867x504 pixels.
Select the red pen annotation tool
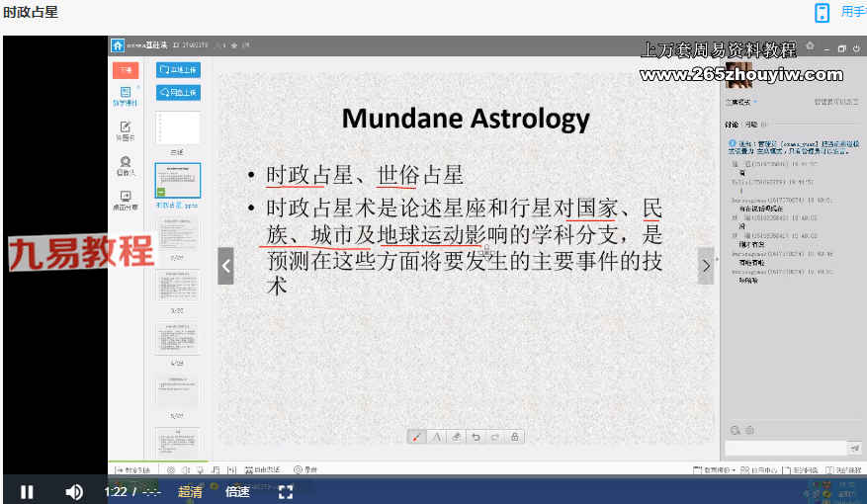(x=417, y=437)
